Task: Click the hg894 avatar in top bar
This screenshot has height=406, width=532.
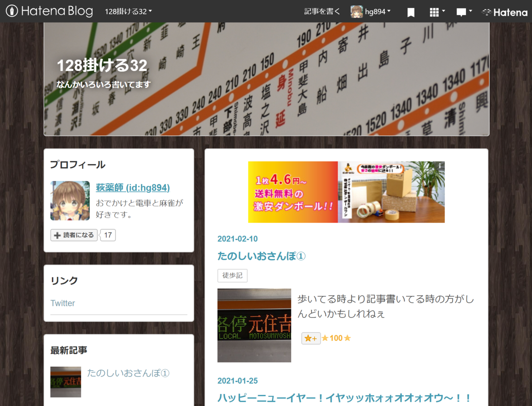Action: pyautogui.click(x=357, y=12)
